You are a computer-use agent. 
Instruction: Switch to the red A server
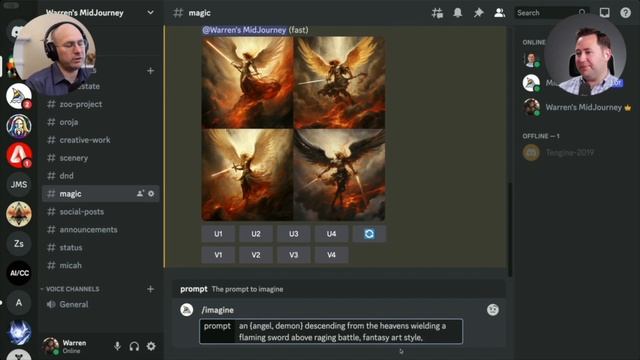click(x=18, y=155)
